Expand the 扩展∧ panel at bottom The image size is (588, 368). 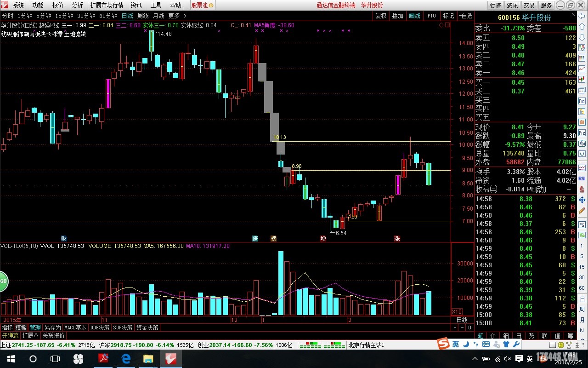[30, 335]
